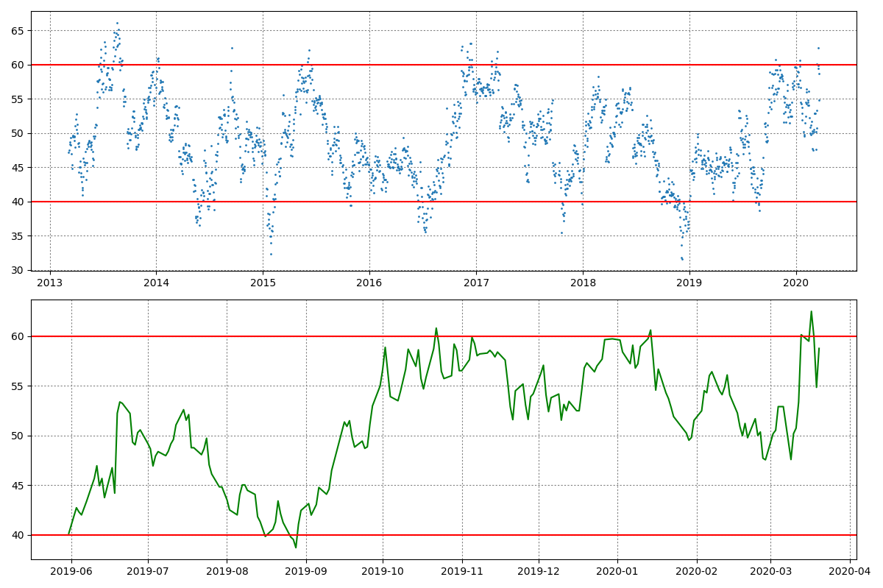Click the green line chart's 45 y-axis label
Viewport: 883px width, 588px height.
pos(19,486)
